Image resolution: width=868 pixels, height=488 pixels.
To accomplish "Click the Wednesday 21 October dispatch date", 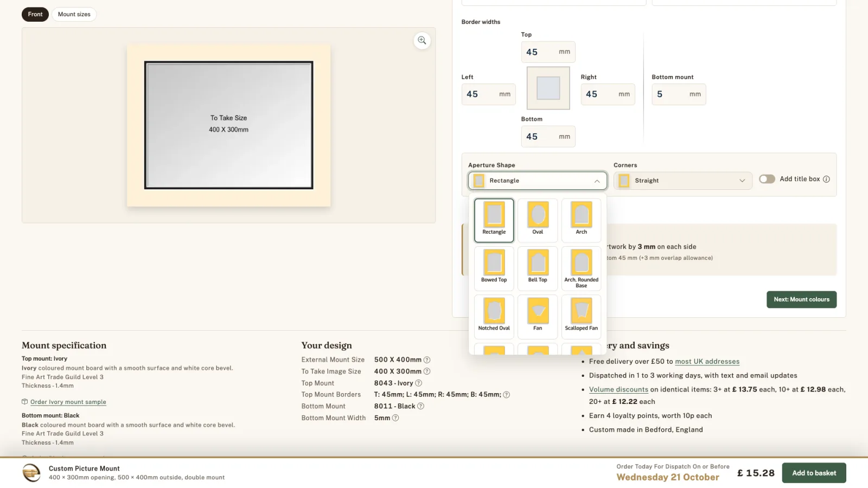I will (668, 477).
